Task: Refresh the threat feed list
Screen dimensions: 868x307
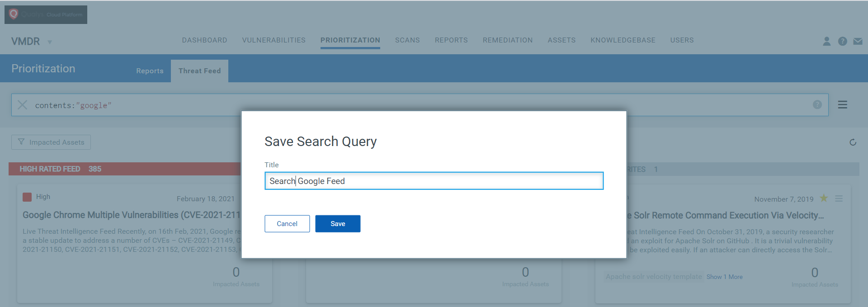Action: (853, 142)
